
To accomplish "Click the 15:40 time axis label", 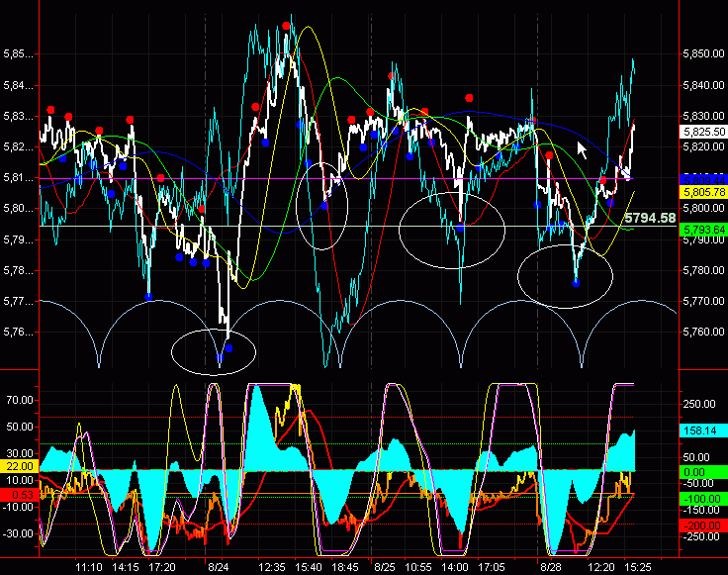I will tap(309, 567).
